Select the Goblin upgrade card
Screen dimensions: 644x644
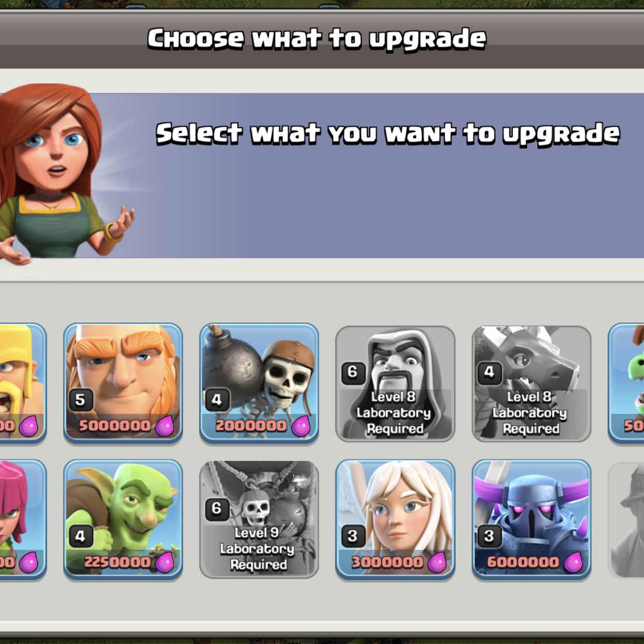point(123,520)
